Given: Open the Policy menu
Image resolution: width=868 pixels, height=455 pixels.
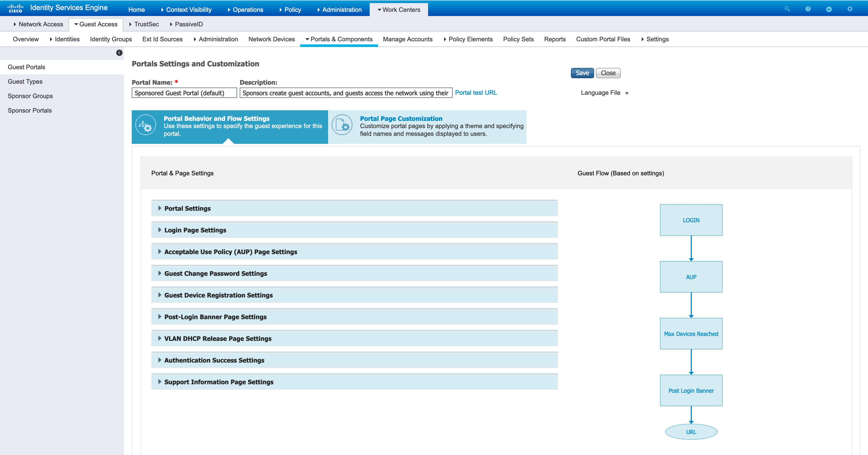Looking at the screenshot, I should tap(290, 10).
